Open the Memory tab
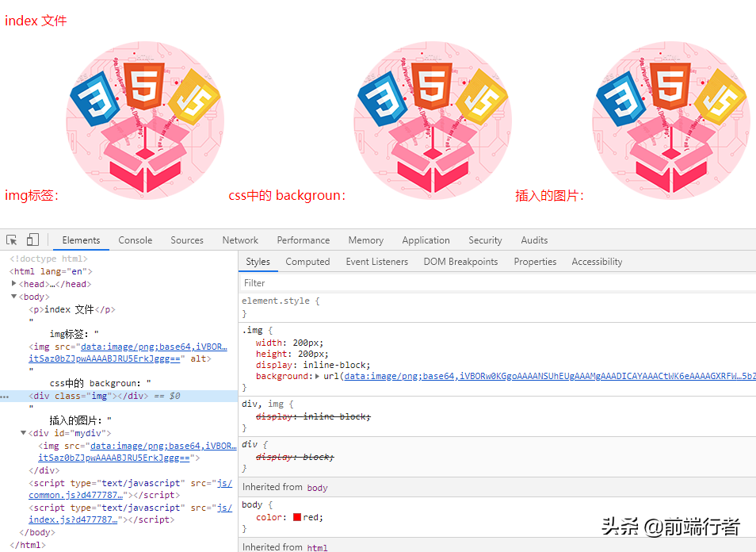The image size is (756, 552). pyautogui.click(x=366, y=240)
